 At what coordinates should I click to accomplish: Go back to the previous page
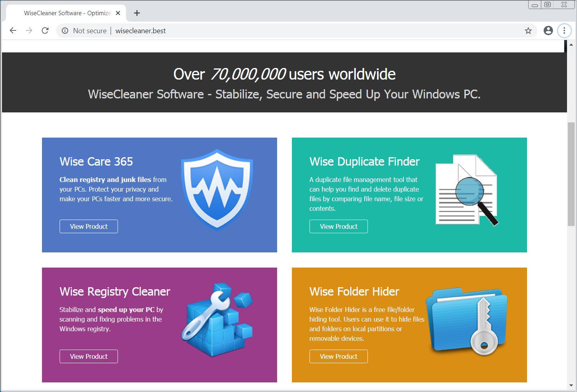coord(13,31)
